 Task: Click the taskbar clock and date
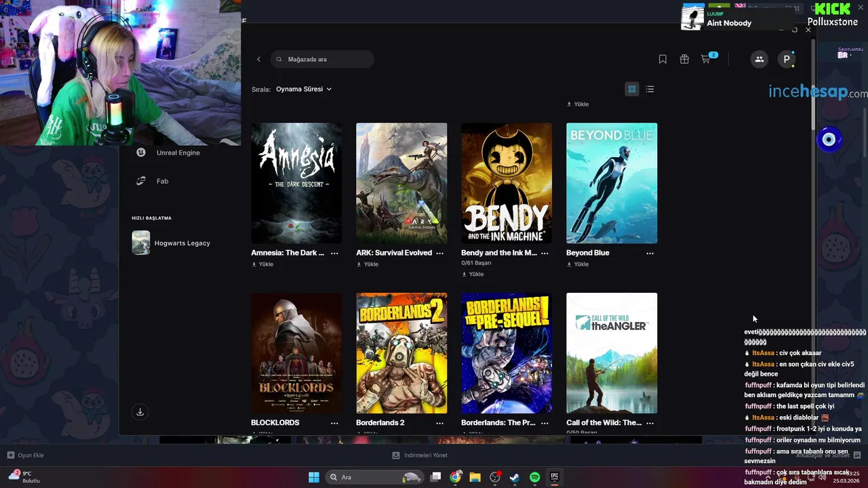coord(846,477)
